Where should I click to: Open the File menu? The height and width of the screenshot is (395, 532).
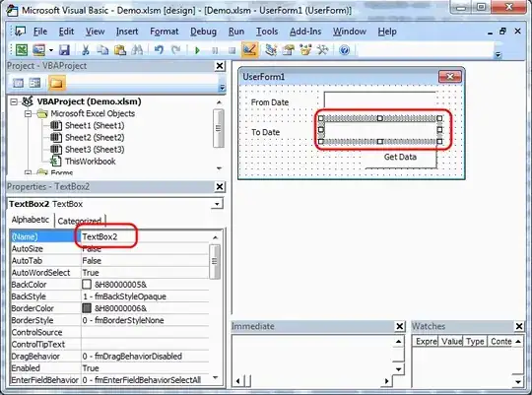pyautogui.click(x=40, y=32)
